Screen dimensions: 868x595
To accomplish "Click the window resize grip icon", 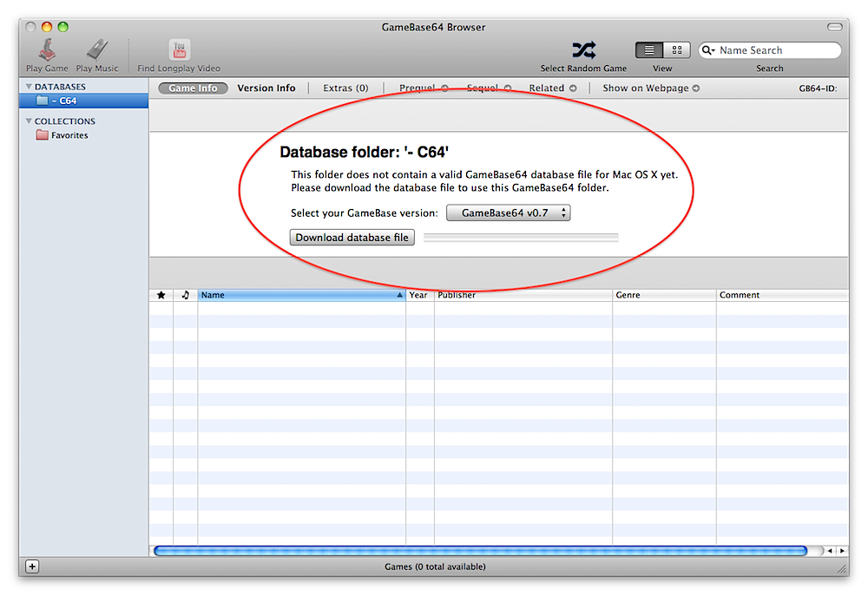I will click(x=842, y=568).
